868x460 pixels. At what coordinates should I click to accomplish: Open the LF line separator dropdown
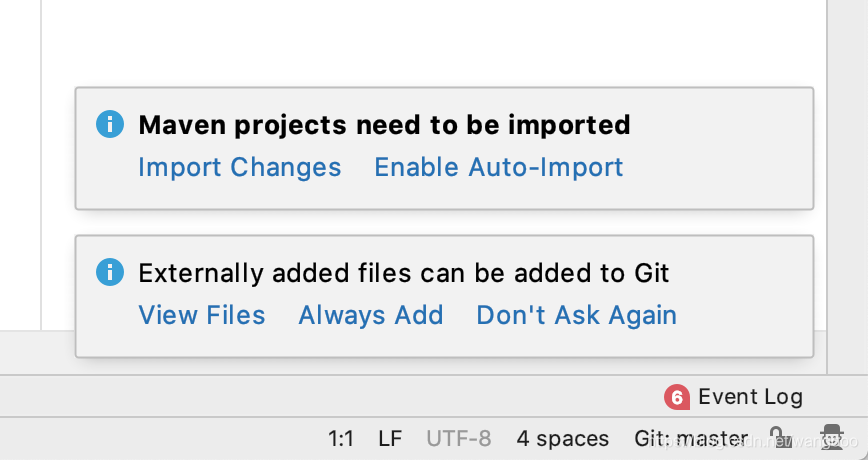tap(390, 439)
